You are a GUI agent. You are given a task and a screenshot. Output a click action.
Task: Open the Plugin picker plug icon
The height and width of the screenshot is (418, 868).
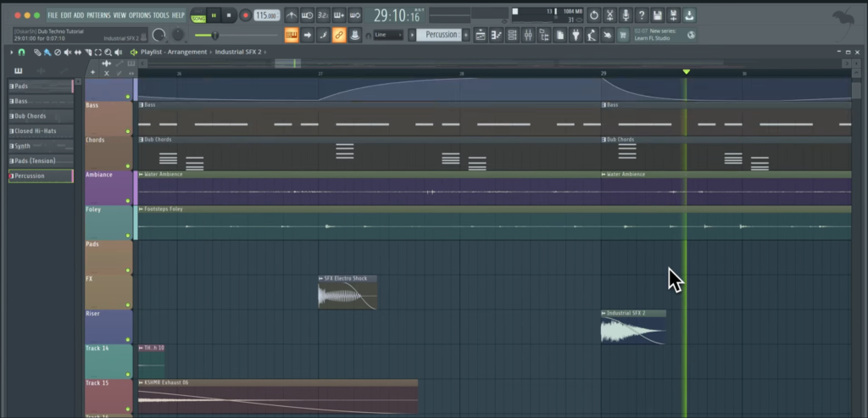click(x=576, y=35)
